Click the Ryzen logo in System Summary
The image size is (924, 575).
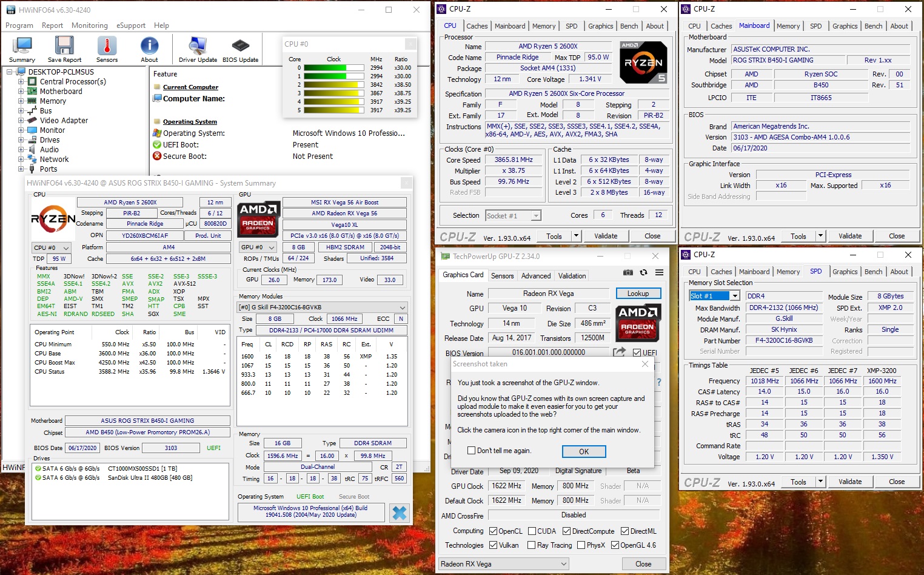click(x=53, y=219)
